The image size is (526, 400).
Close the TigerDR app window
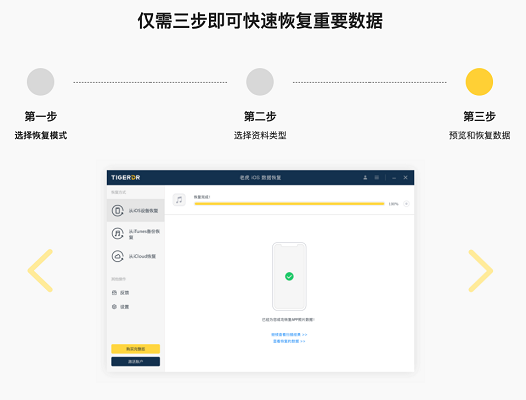pyautogui.click(x=405, y=178)
